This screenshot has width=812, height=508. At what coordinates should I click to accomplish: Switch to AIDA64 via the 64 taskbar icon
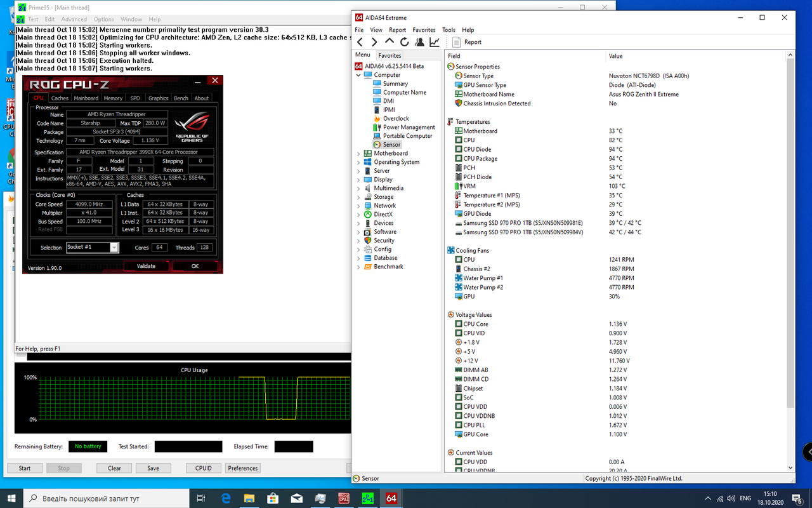point(391,498)
